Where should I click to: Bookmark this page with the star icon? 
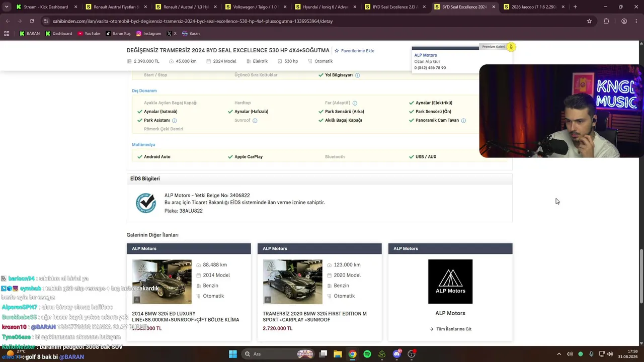point(589,21)
